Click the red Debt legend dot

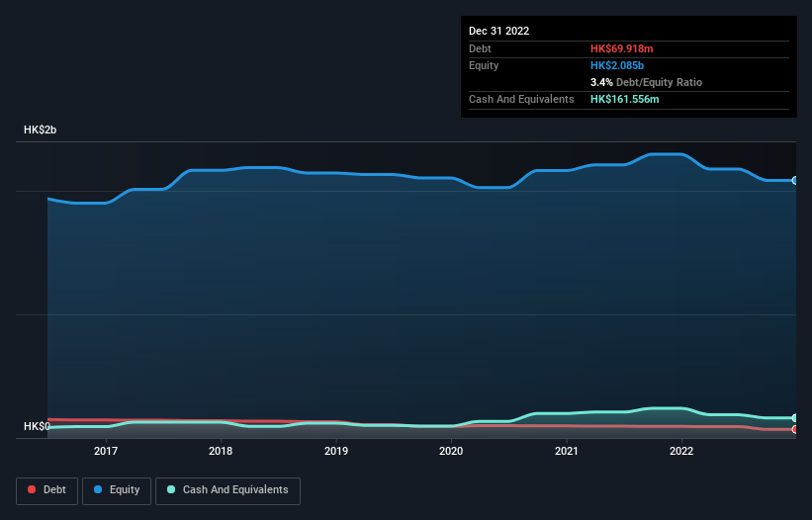click(x=32, y=489)
